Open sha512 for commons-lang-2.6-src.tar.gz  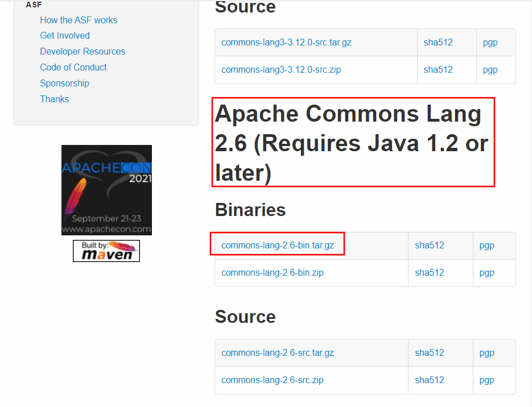pyautogui.click(x=430, y=353)
